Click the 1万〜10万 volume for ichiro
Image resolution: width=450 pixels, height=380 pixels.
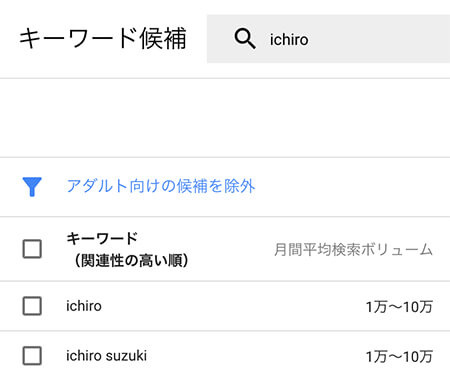(399, 307)
